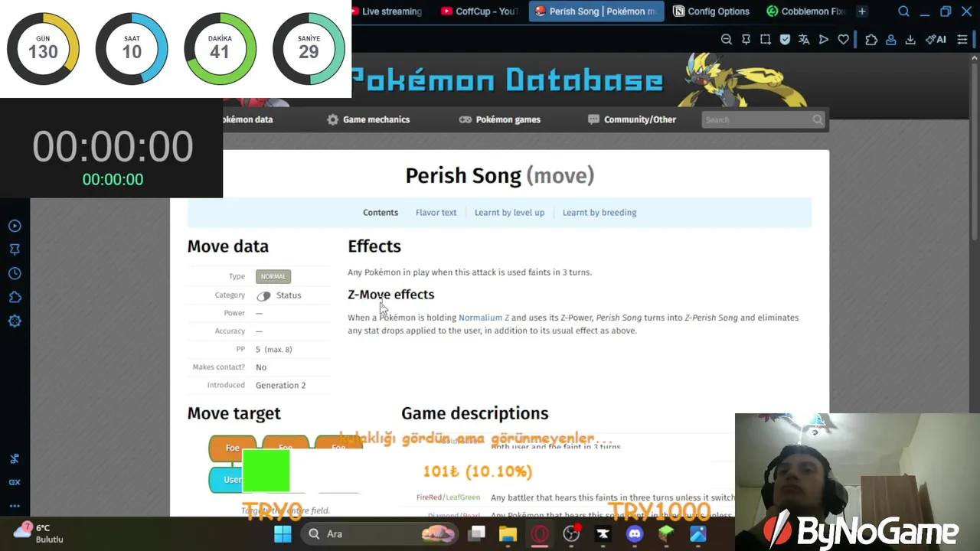
Task: Open the GX player icon in sidebar
Action: 15,226
